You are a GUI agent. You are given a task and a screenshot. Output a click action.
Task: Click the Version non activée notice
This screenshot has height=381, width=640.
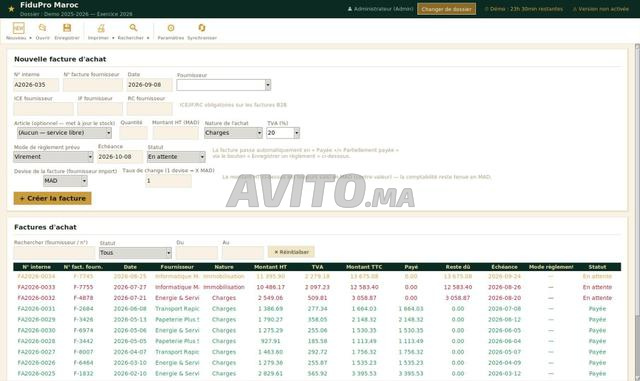(601, 9)
